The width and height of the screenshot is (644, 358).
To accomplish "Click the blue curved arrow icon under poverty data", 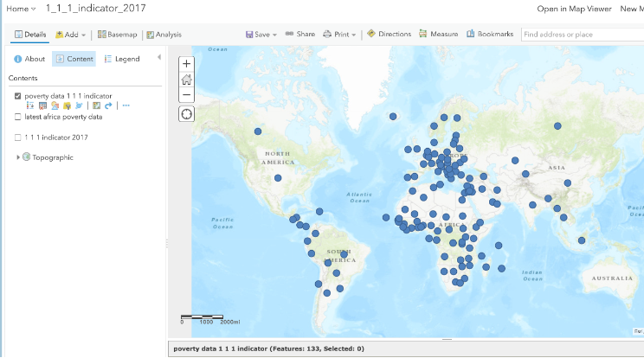I will pos(108,105).
